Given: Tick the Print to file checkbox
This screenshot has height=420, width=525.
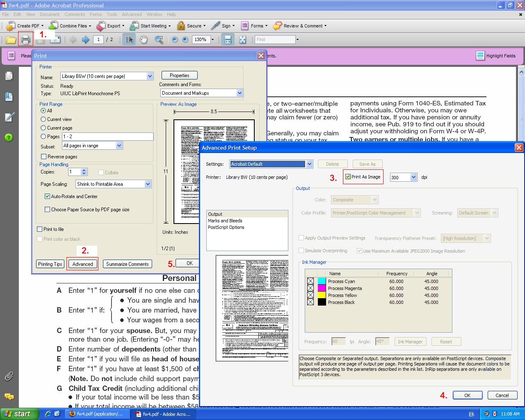Looking at the screenshot, I should click(x=39, y=229).
